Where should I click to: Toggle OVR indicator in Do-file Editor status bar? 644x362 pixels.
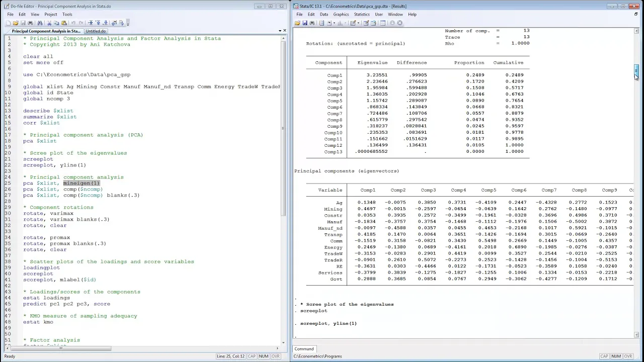pos(276,356)
